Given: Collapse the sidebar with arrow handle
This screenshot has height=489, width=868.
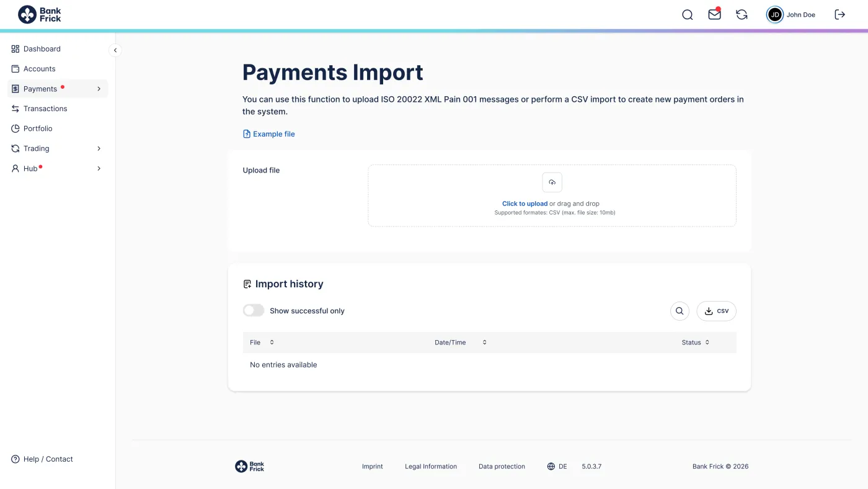Looking at the screenshot, I should [115, 50].
